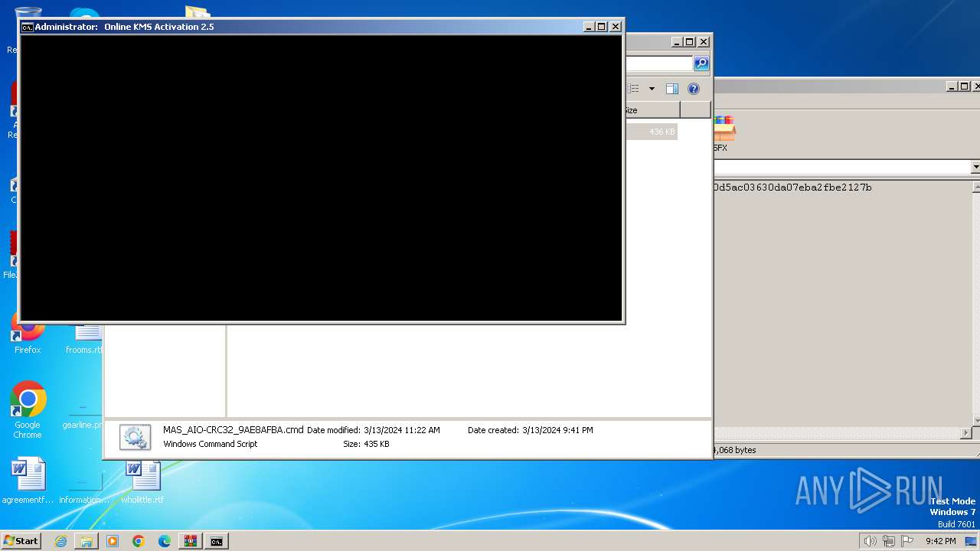Sort by the Size column header
Viewport: 980px width, 551px height.
click(x=652, y=110)
